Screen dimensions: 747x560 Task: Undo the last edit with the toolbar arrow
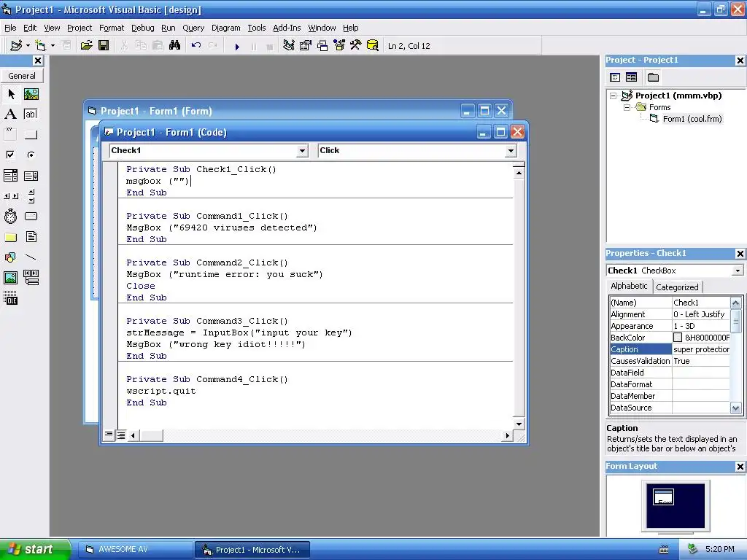(196, 45)
